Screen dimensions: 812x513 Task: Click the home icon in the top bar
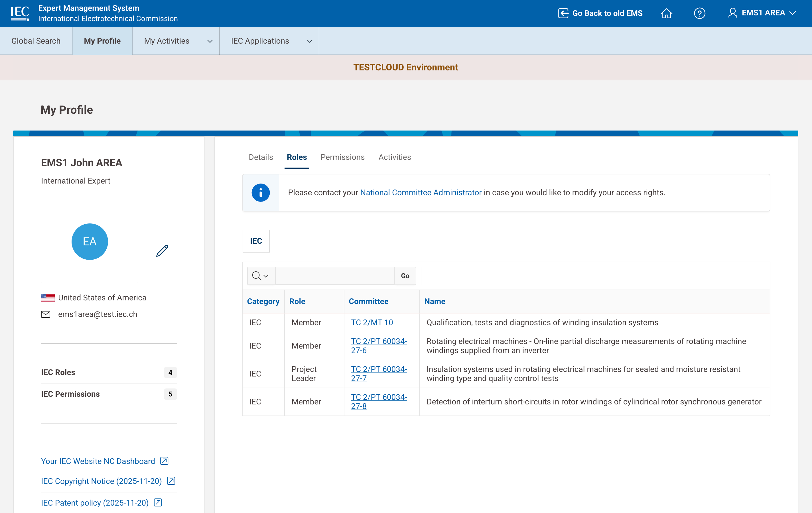[667, 13]
